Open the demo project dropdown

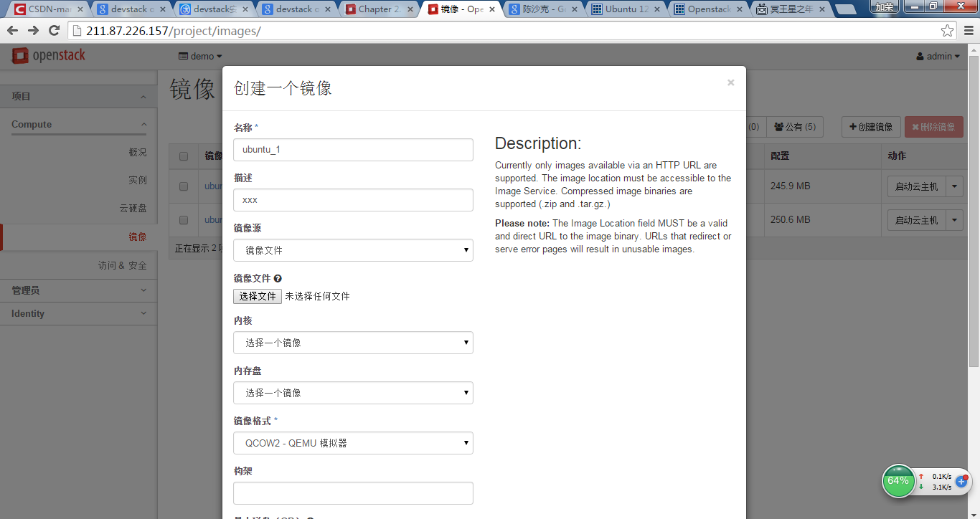click(200, 56)
